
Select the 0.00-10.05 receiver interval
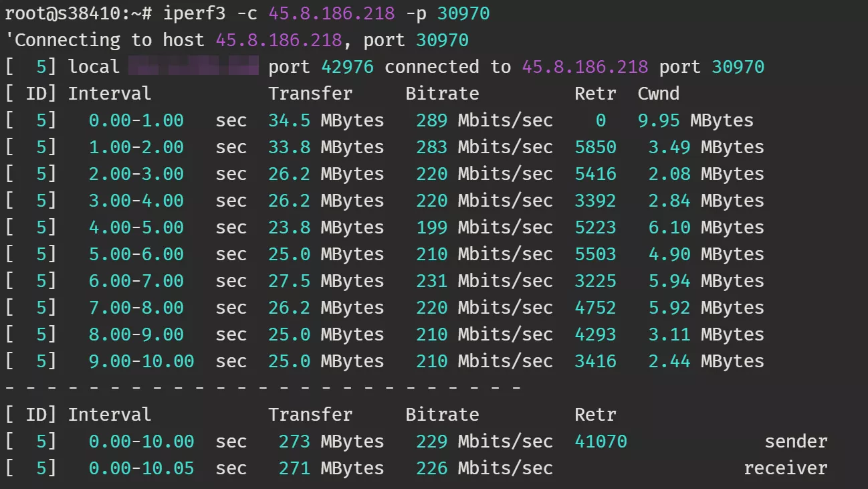(x=141, y=468)
